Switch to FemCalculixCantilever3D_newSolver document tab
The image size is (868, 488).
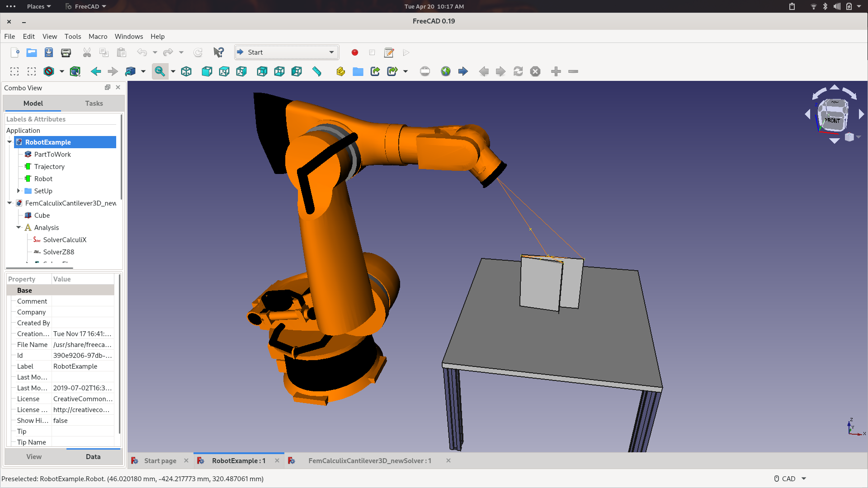pos(370,461)
